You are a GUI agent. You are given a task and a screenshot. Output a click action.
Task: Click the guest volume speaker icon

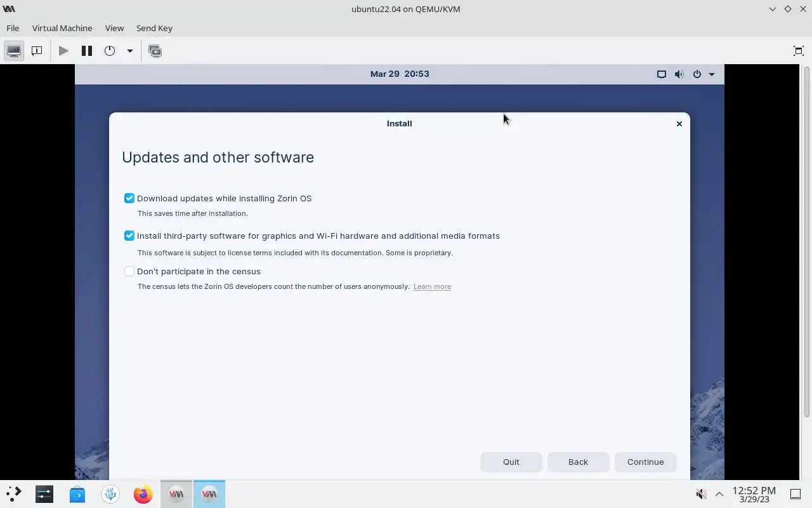point(679,74)
